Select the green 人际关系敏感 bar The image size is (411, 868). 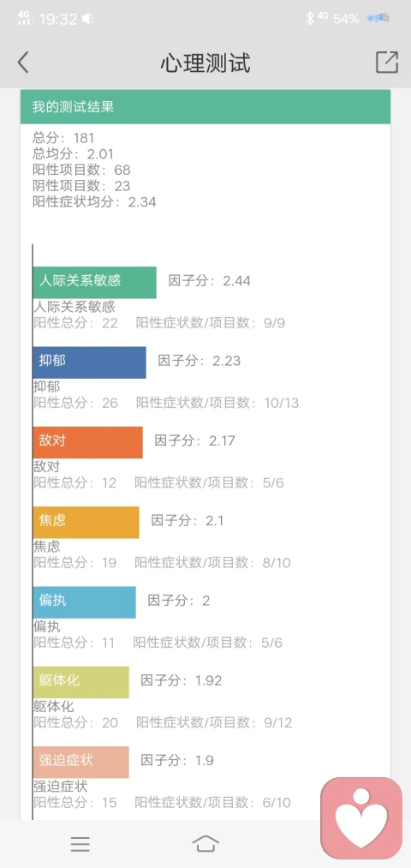click(x=94, y=282)
